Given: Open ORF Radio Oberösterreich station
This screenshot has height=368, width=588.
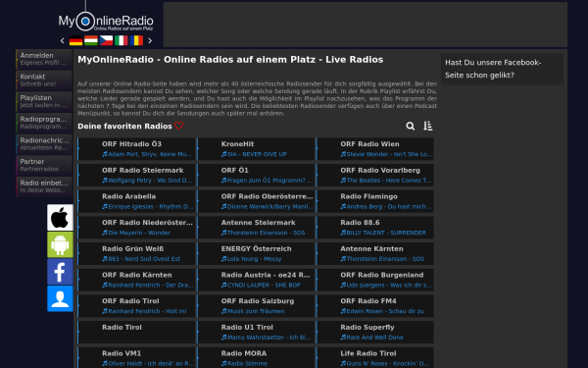Looking at the screenshot, I should click(256, 201).
